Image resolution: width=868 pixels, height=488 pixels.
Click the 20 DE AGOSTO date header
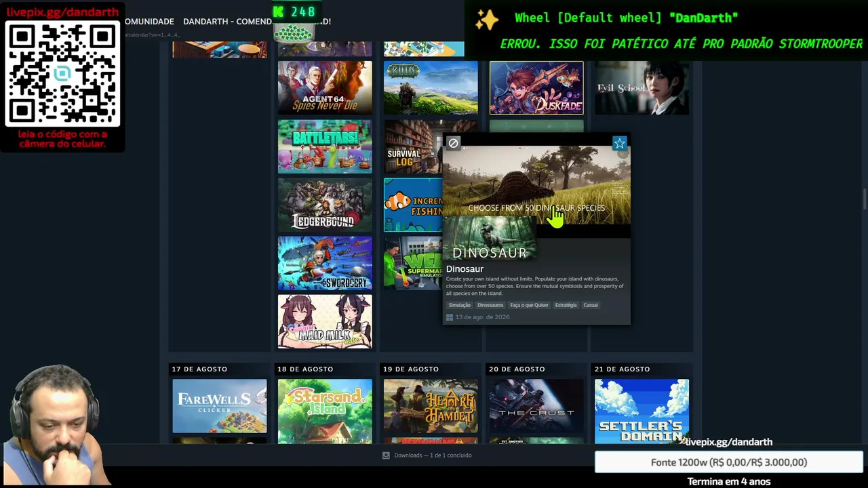(517, 369)
